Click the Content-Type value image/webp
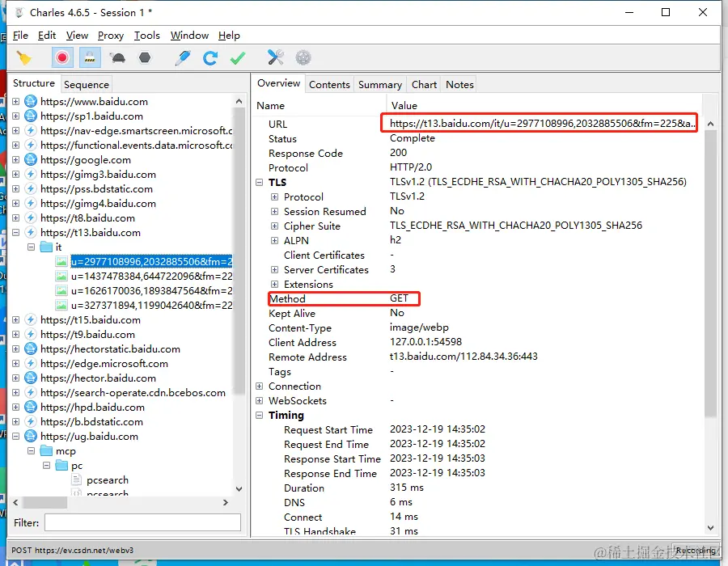This screenshot has height=566, width=728. click(419, 327)
